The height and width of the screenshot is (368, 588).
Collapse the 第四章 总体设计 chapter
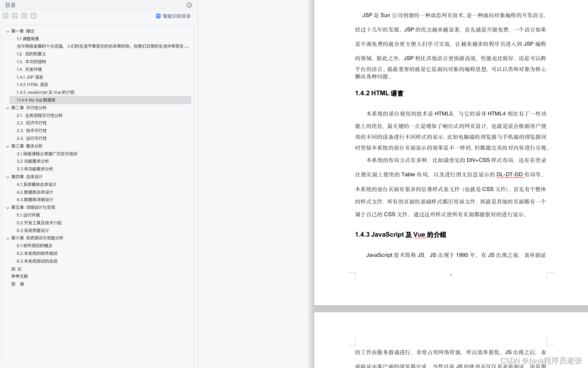[8, 177]
